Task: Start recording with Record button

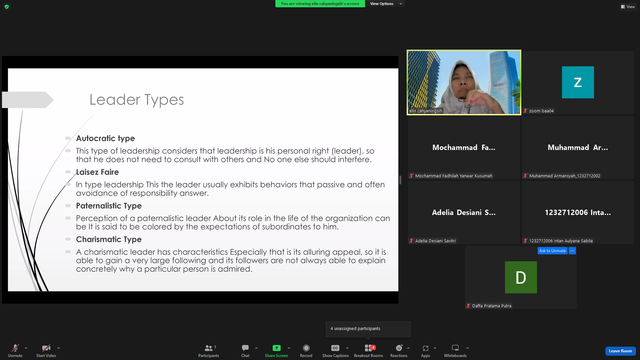Action: [x=306, y=350]
